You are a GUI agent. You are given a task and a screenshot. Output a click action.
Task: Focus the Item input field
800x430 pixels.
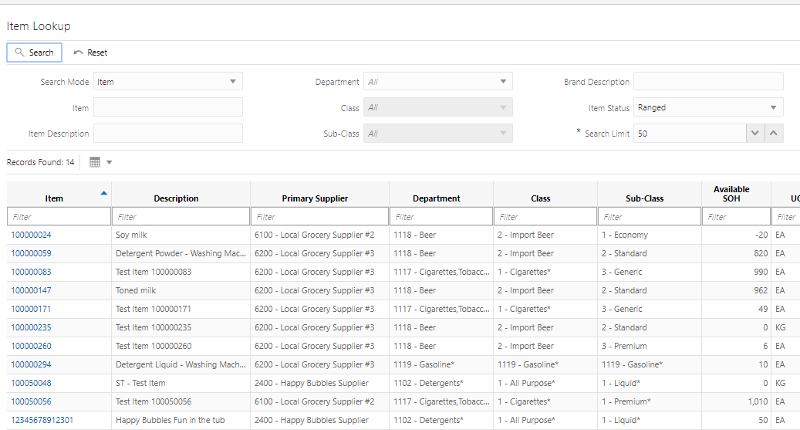click(168, 108)
